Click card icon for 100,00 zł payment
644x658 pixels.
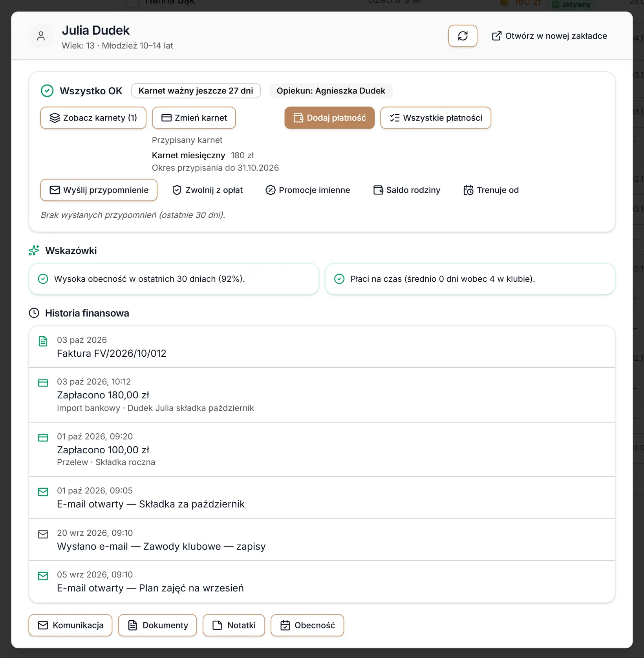[43, 438]
